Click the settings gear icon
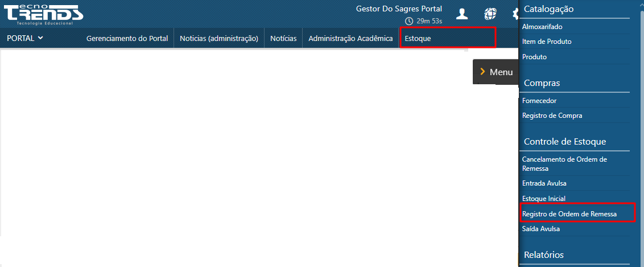Viewport: 644px width, 267px height. (x=515, y=14)
